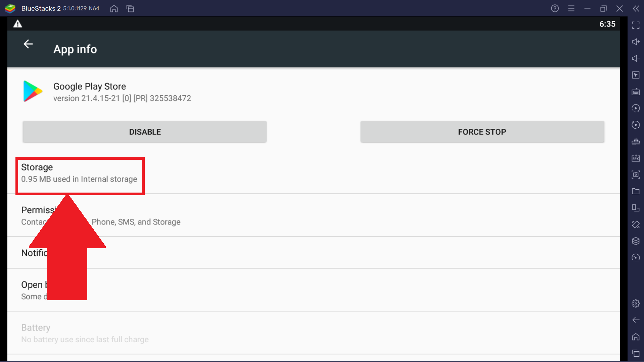Toggle fullscreen mode in sidebar
The image size is (644, 362).
click(x=636, y=25)
